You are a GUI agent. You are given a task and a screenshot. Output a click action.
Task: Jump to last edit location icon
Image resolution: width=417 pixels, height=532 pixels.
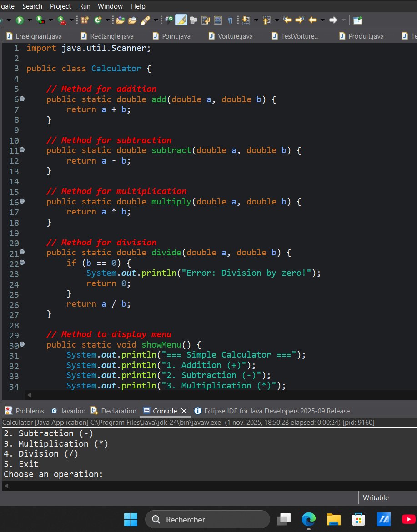coord(287,20)
